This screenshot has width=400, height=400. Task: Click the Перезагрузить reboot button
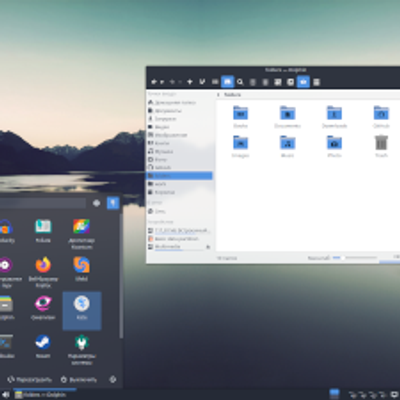click(30, 379)
